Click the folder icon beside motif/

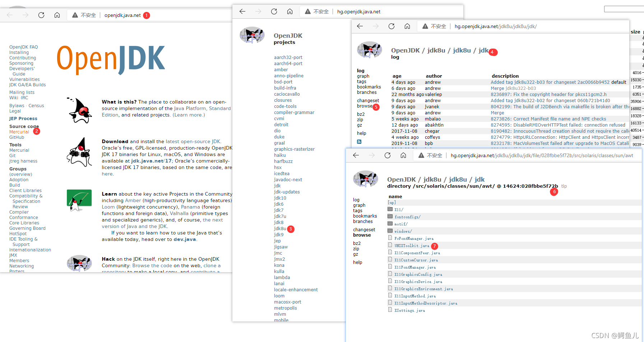tap(390, 223)
